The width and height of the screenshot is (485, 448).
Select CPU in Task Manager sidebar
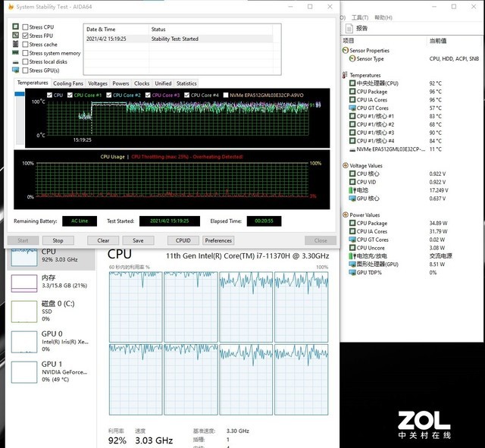[51, 258]
